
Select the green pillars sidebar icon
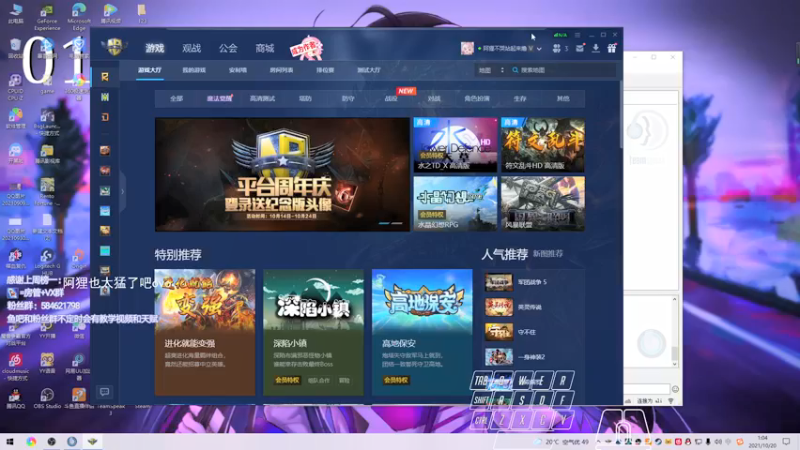(x=105, y=97)
